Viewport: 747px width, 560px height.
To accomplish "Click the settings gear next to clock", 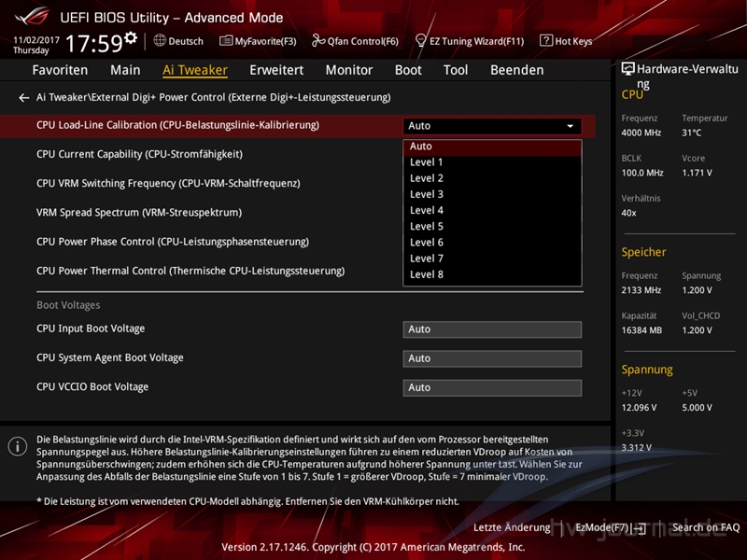I will (131, 37).
